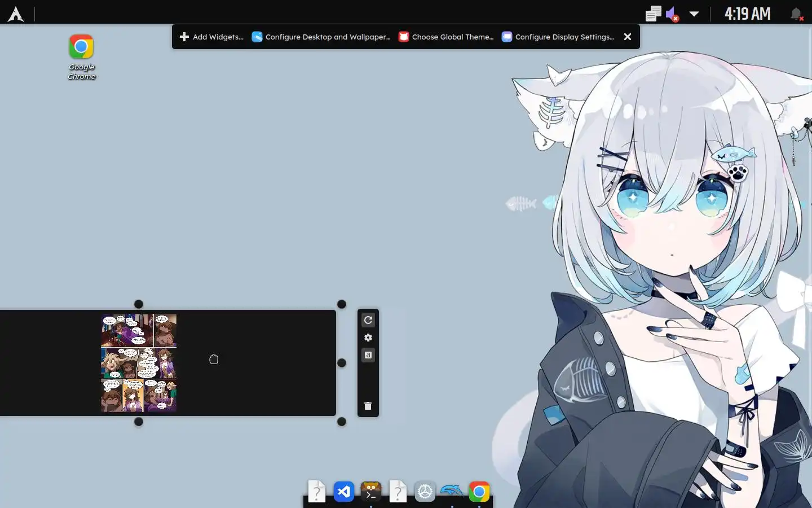Click unknown-file icon beside the settings gear
The width and height of the screenshot is (812, 508).
(398, 492)
